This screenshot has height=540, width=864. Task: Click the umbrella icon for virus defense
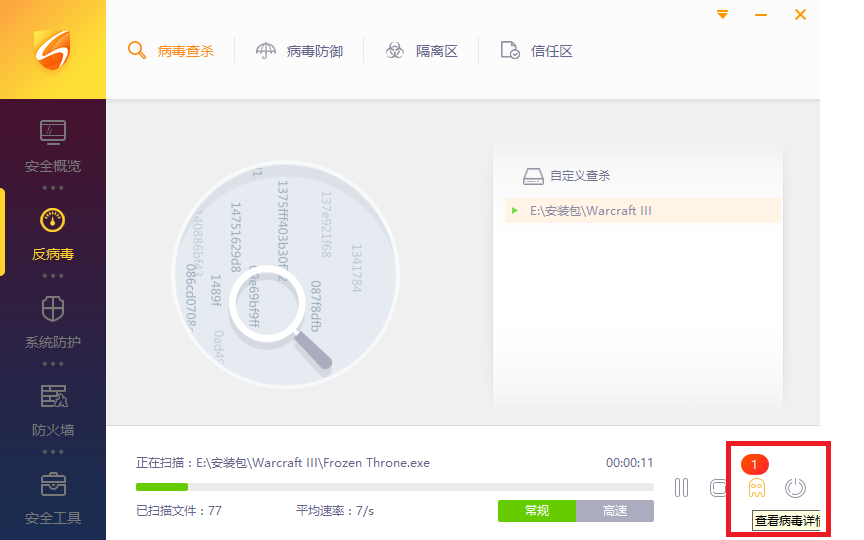(x=266, y=51)
